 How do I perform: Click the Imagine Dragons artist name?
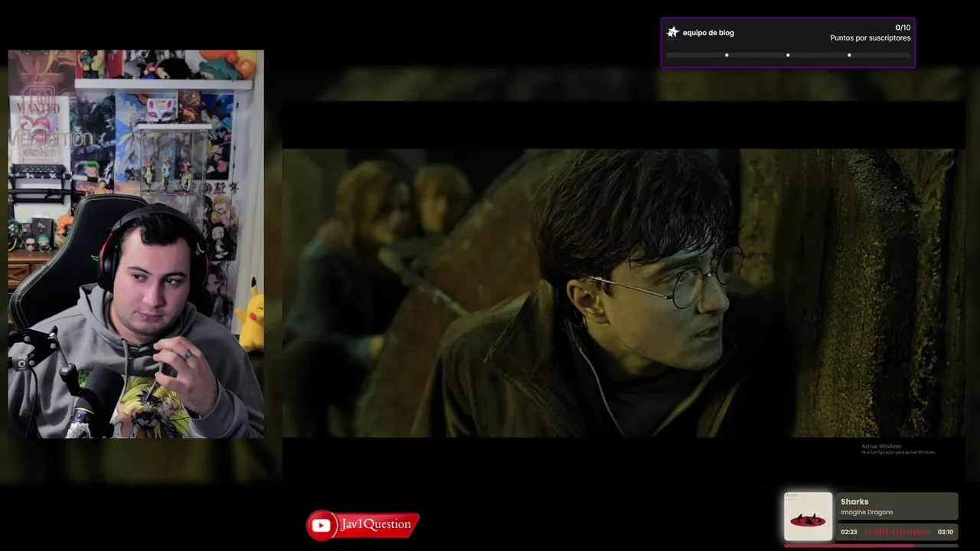[867, 513]
